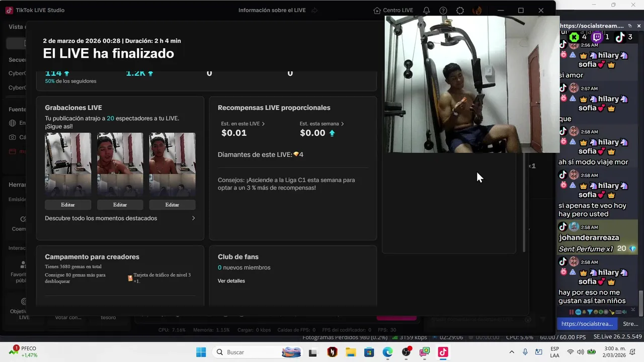Click the Campamento para creadores heading
This screenshot has height=362, width=644.
pyautogui.click(x=92, y=256)
